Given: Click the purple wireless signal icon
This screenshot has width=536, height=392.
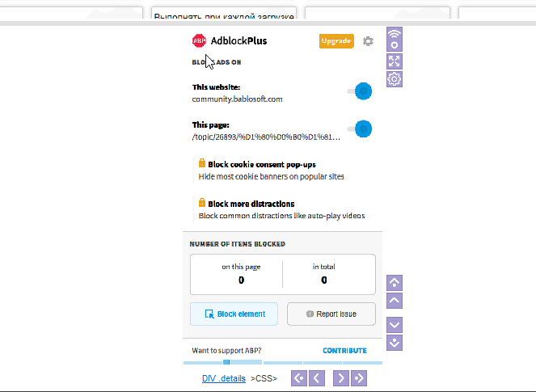Looking at the screenshot, I should (x=395, y=39).
